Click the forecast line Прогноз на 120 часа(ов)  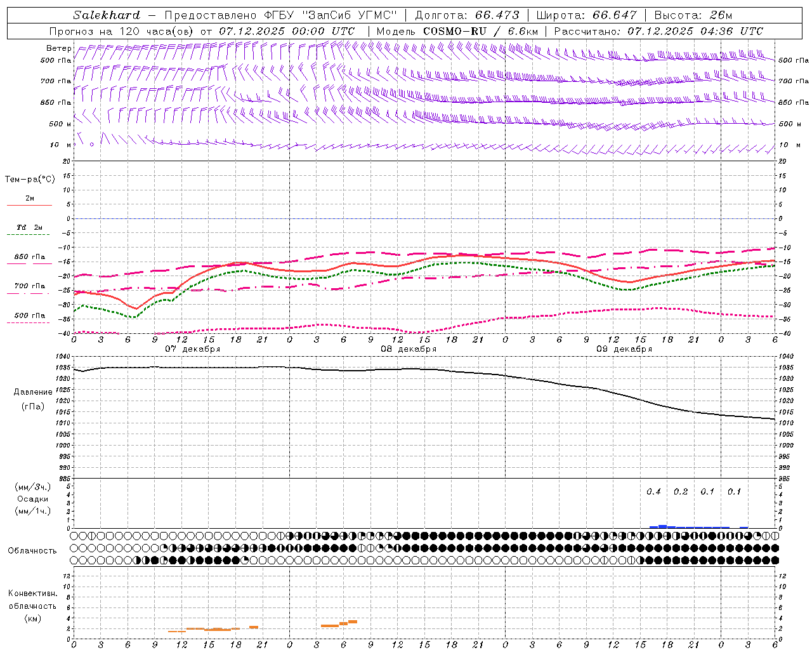click(122, 31)
